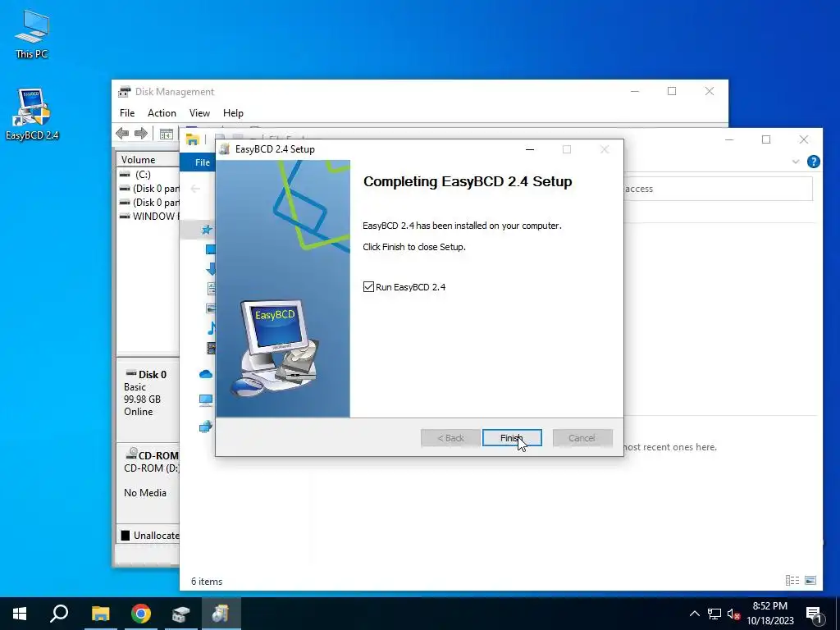
Task: Open Music note icon in sidebar
Action: (x=211, y=328)
